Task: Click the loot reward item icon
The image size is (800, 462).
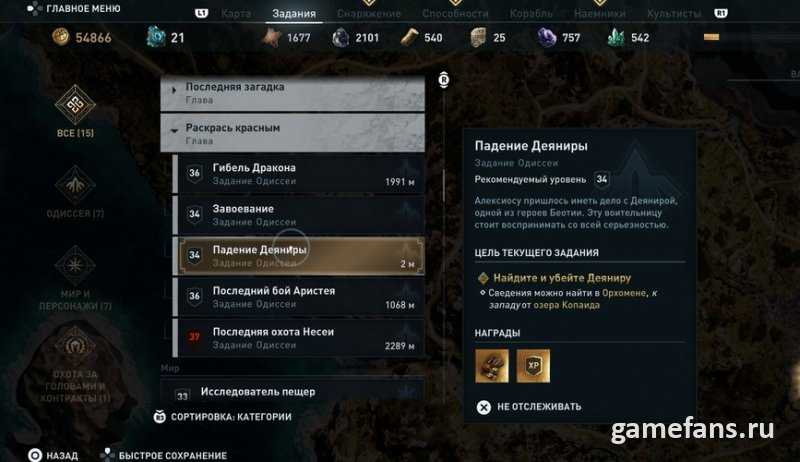Action: click(x=492, y=366)
